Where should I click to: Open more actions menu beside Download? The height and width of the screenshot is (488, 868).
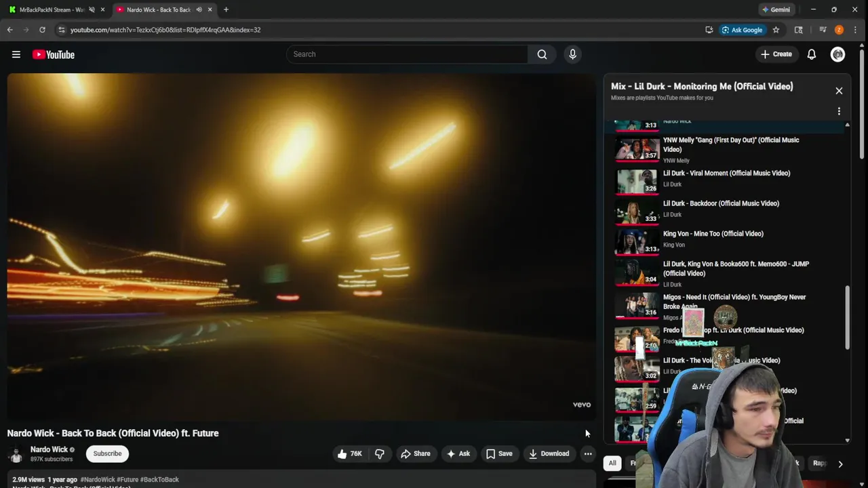tap(588, 453)
